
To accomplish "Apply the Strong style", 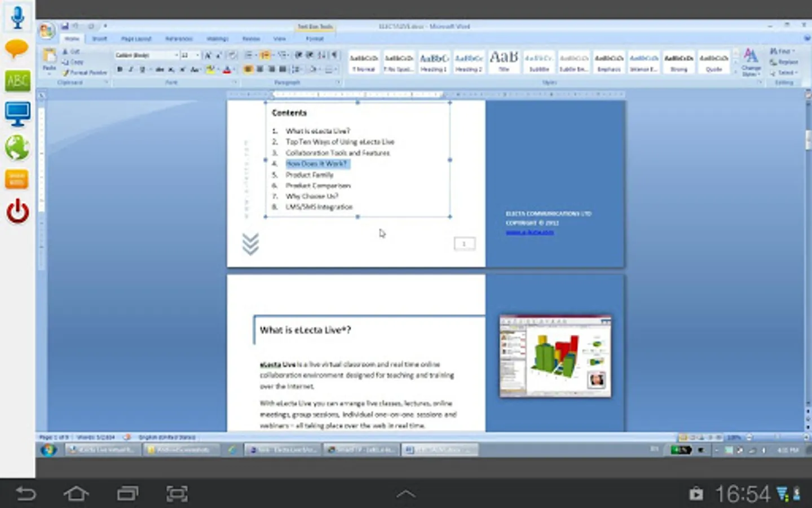I will point(678,62).
